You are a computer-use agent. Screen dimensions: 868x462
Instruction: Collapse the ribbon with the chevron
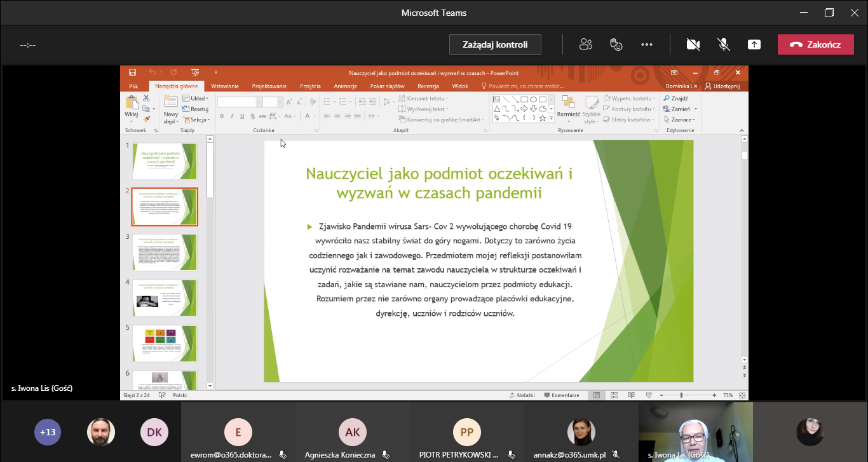[743, 130]
